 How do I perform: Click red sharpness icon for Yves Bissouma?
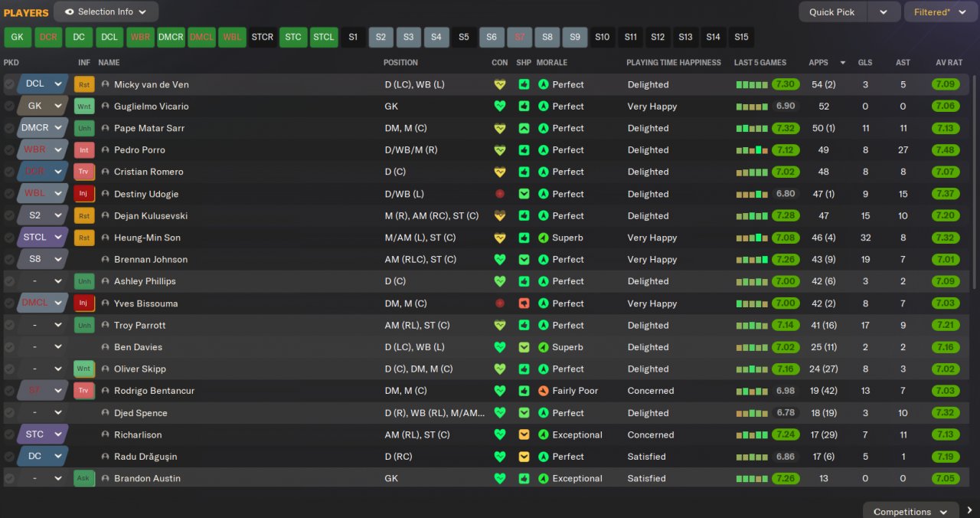(x=524, y=303)
